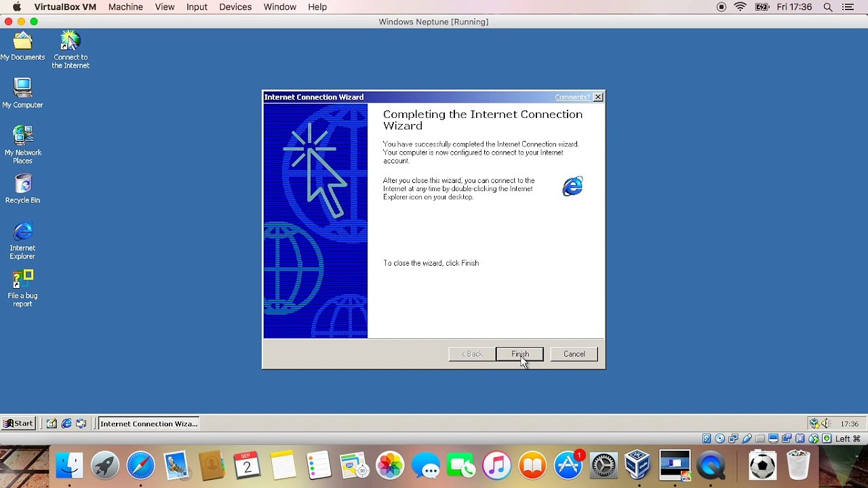Click the Wi-Fi status icon in menu bar
The height and width of the screenshot is (488, 868).
pos(741,7)
